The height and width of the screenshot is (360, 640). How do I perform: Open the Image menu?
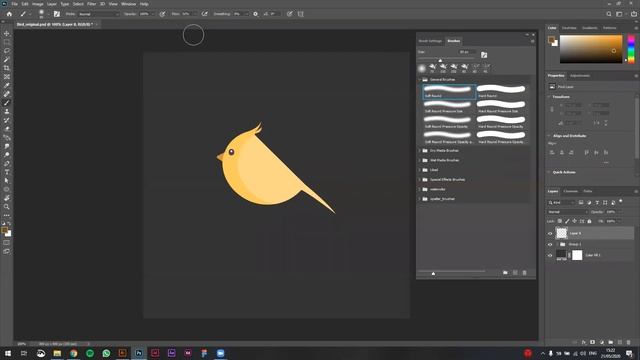(x=38, y=4)
